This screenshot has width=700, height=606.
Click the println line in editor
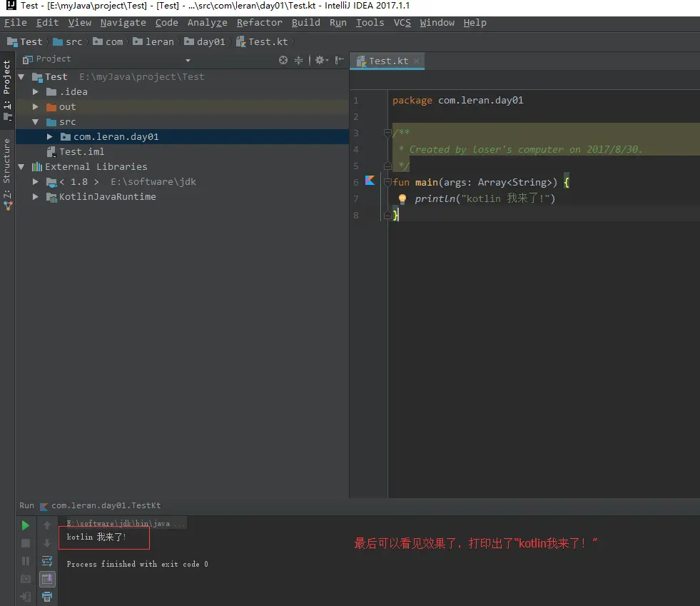click(485, 198)
